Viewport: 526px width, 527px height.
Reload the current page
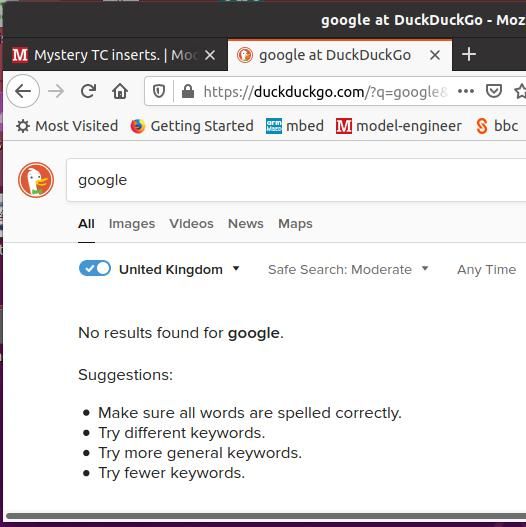88,91
